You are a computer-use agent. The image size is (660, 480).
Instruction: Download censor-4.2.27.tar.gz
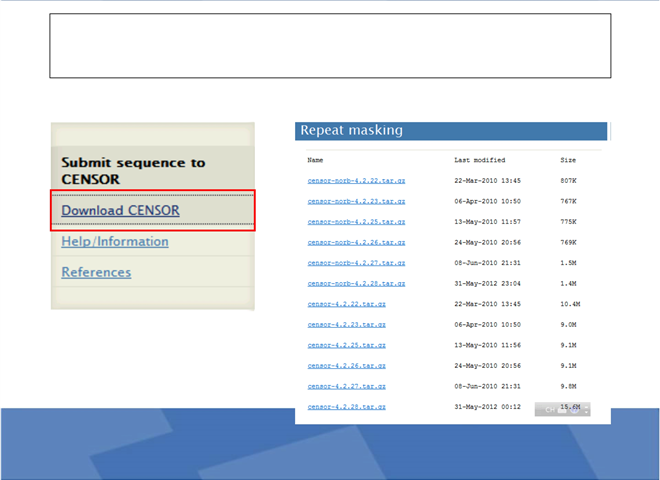(x=346, y=386)
